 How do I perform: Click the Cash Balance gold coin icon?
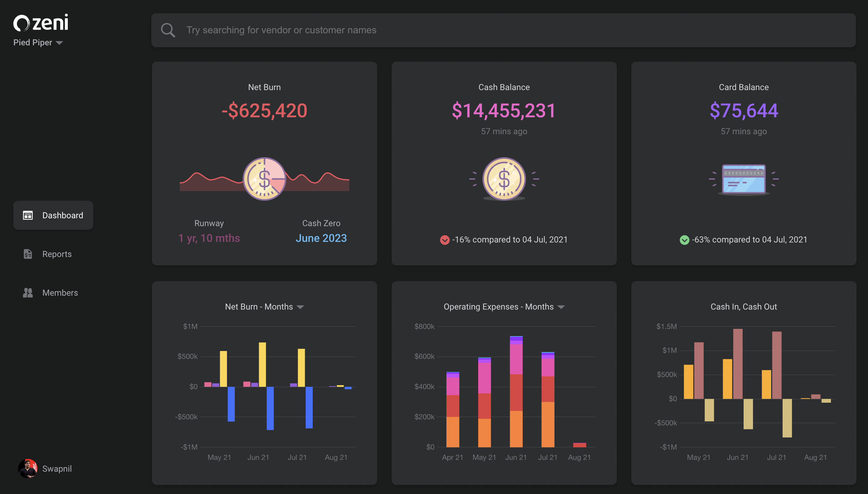click(x=504, y=179)
